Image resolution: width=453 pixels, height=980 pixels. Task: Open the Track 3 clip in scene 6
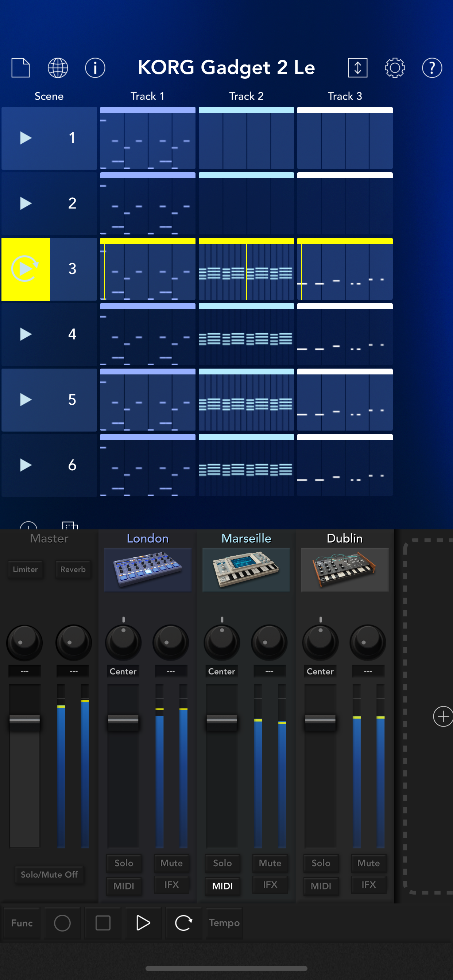pos(345,465)
